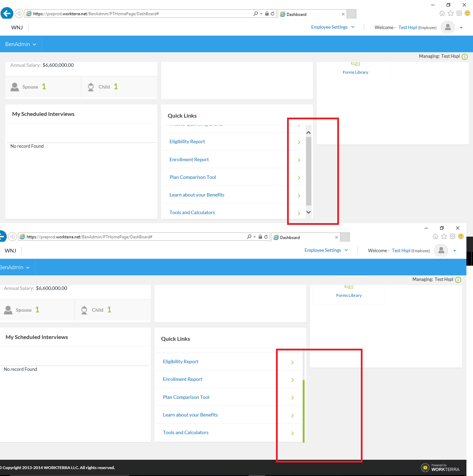Click the home icon in the top browser window
The width and height of the screenshot is (473, 476).
click(442, 13)
